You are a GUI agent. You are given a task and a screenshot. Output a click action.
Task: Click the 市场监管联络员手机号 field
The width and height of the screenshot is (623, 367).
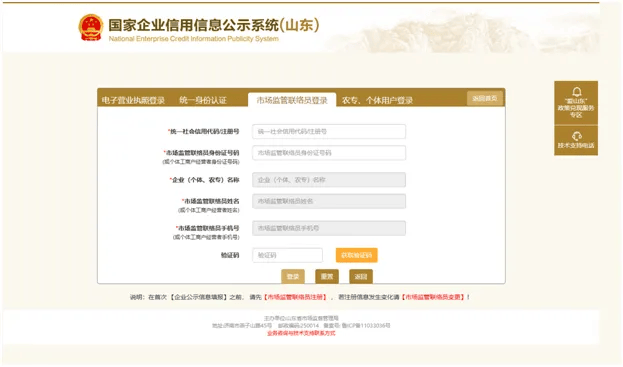tap(329, 228)
